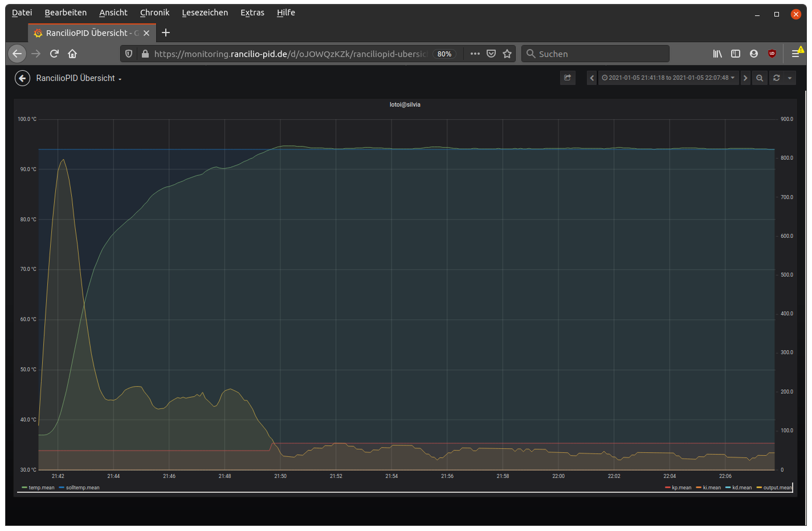Click the padlock site security icon
The height and width of the screenshot is (531, 812).
tap(145, 54)
